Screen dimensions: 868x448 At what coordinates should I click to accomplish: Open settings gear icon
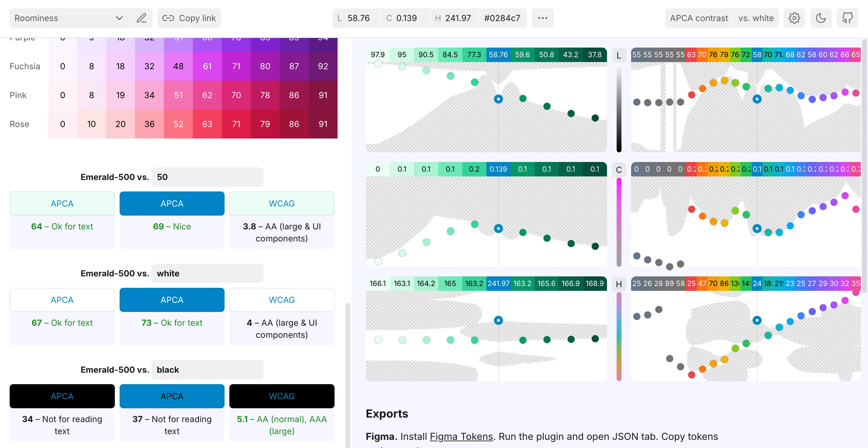pyautogui.click(x=794, y=18)
